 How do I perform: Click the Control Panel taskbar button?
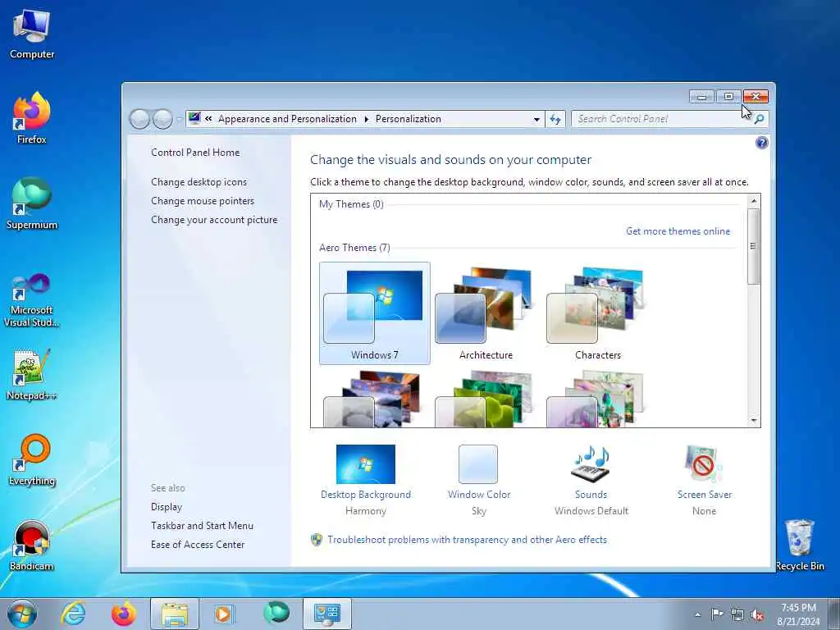coord(327,614)
